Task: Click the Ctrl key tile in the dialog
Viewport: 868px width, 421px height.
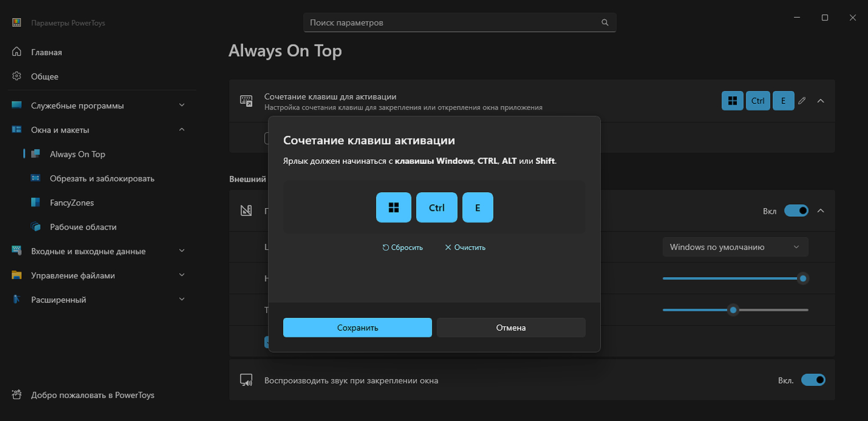Action: point(437,208)
